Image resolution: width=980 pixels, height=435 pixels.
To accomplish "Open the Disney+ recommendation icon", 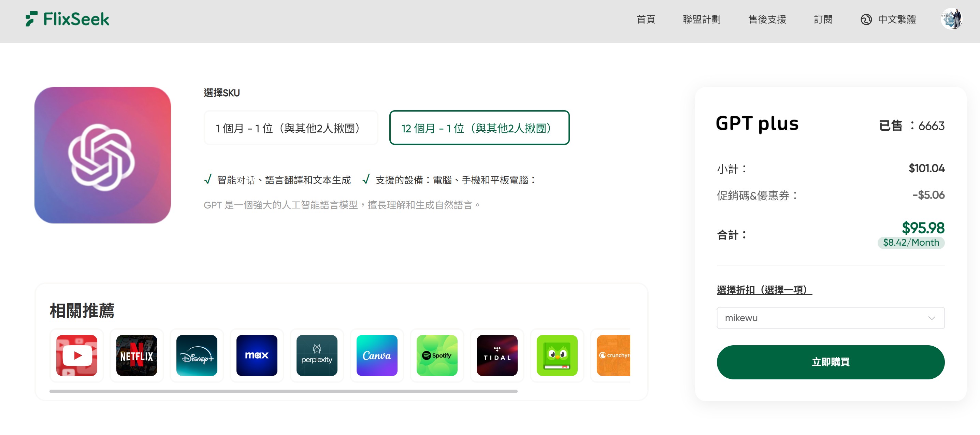I will tap(197, 355).
